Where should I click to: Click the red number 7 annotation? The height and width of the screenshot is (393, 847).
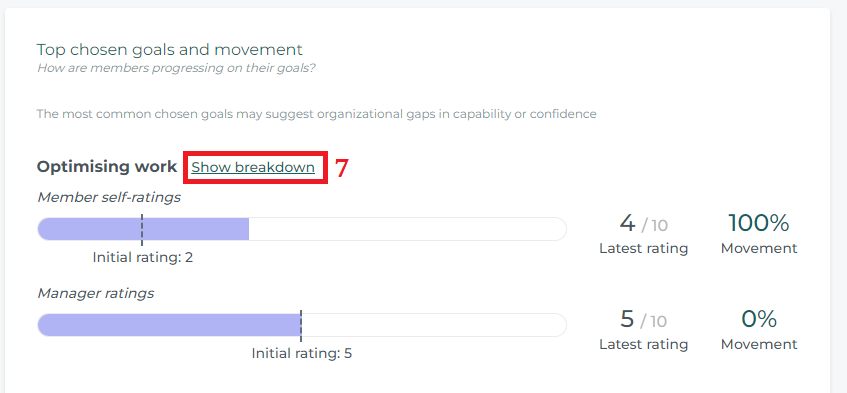(341, 168)
